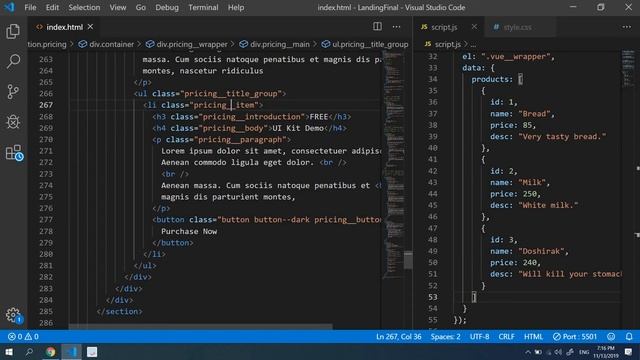Open Windows taskbar search

pyautogui.click(x=29, y=352)
